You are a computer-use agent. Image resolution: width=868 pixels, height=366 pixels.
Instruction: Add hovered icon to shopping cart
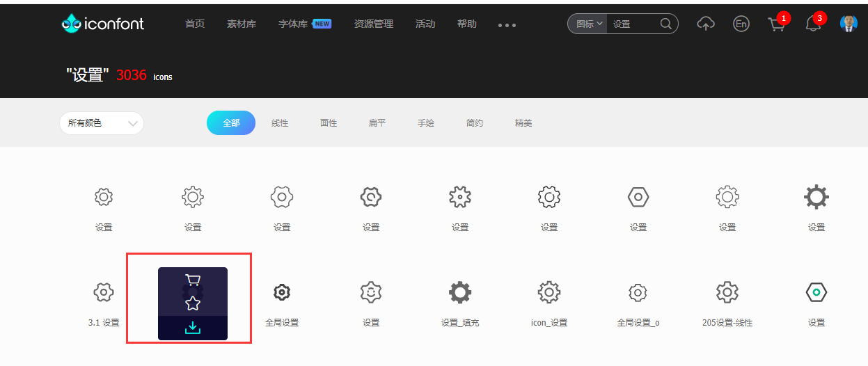tap(193, 280)
